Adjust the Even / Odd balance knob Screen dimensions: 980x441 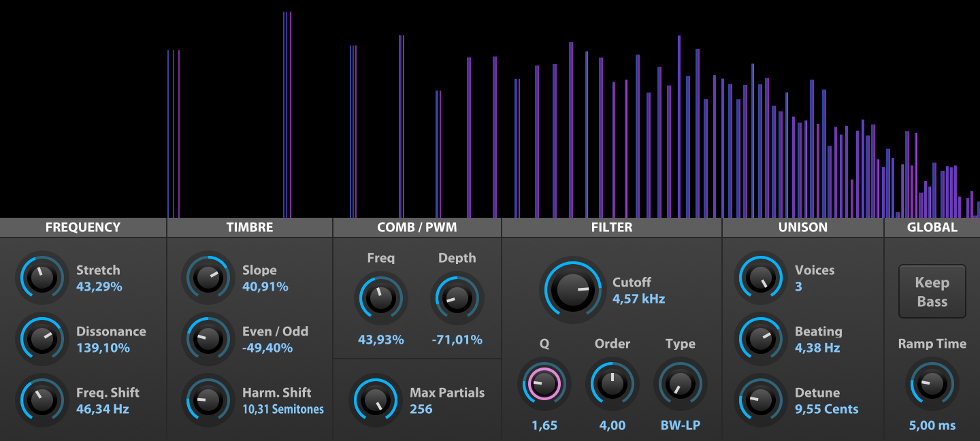click(208, 338)
